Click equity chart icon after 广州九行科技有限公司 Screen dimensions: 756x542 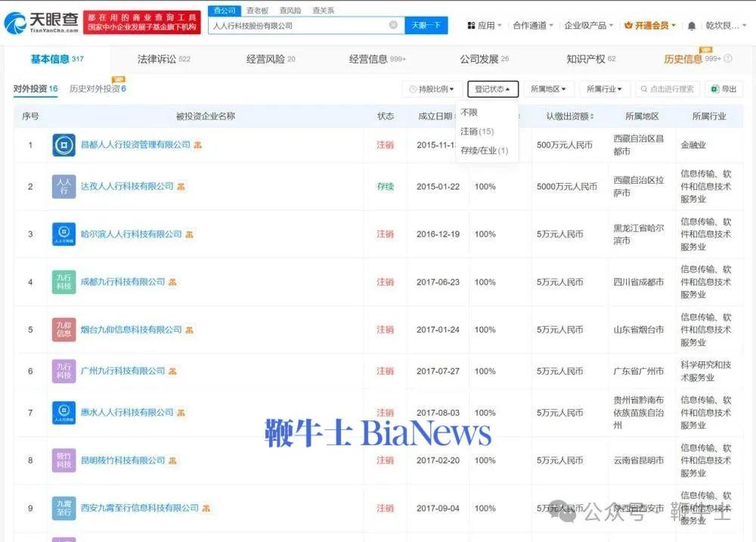click(172, 371)
